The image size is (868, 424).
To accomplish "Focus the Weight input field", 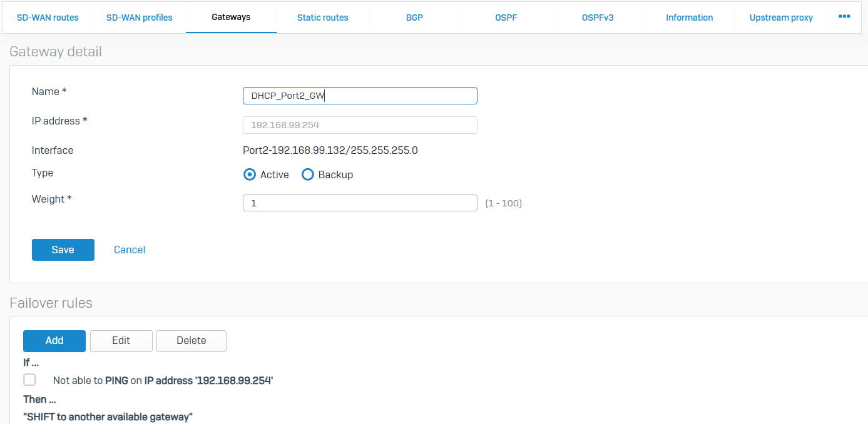I will [360, 203].
